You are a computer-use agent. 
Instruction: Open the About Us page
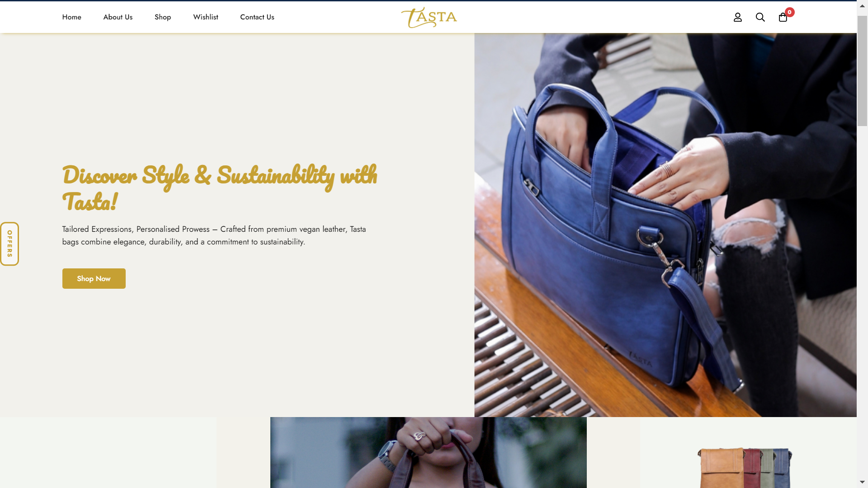(x=118, y=17)
